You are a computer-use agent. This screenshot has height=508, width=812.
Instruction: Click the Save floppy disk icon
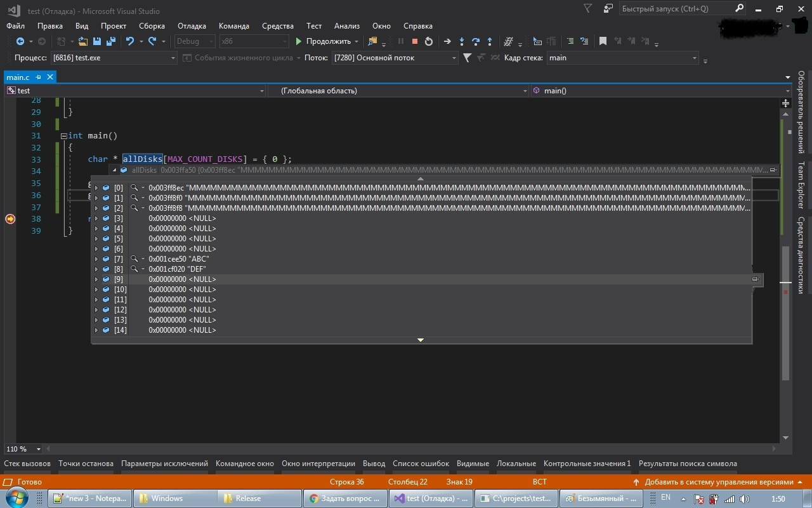(x=97, y=41)
